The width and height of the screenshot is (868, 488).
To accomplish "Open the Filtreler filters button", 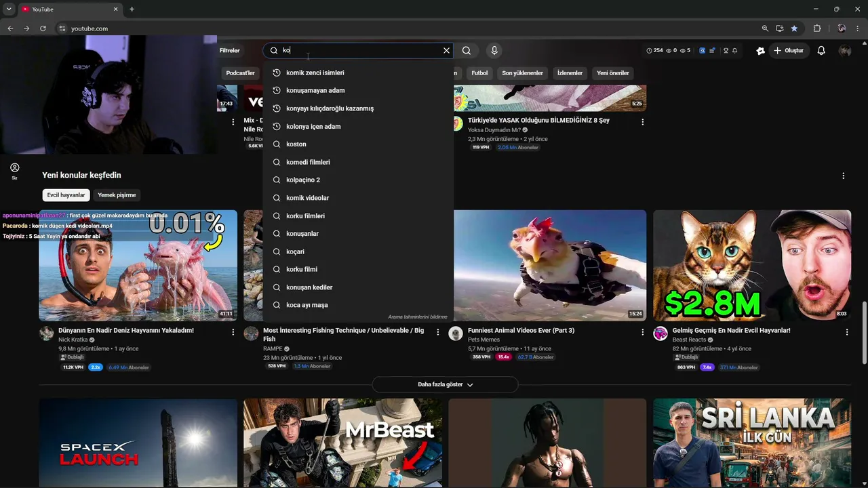I will [229, 50].
